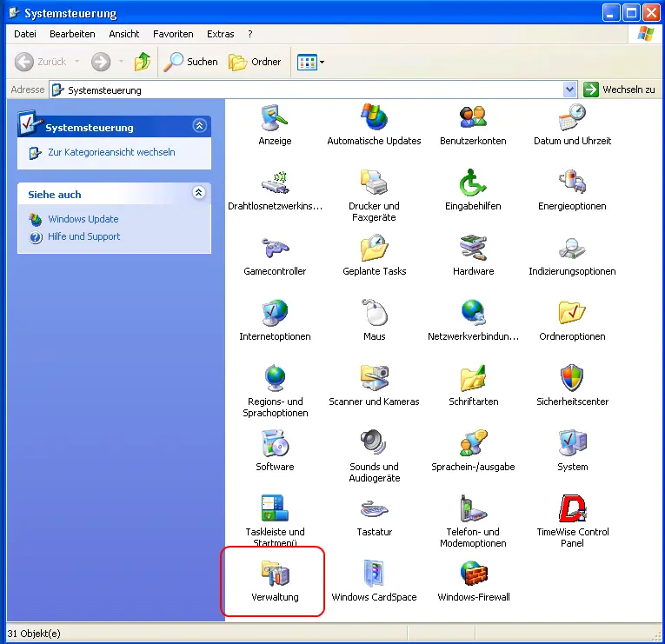Toggle the Ordner folders pane button
This screenshot has height=644, width=665.
pos(255,62)
